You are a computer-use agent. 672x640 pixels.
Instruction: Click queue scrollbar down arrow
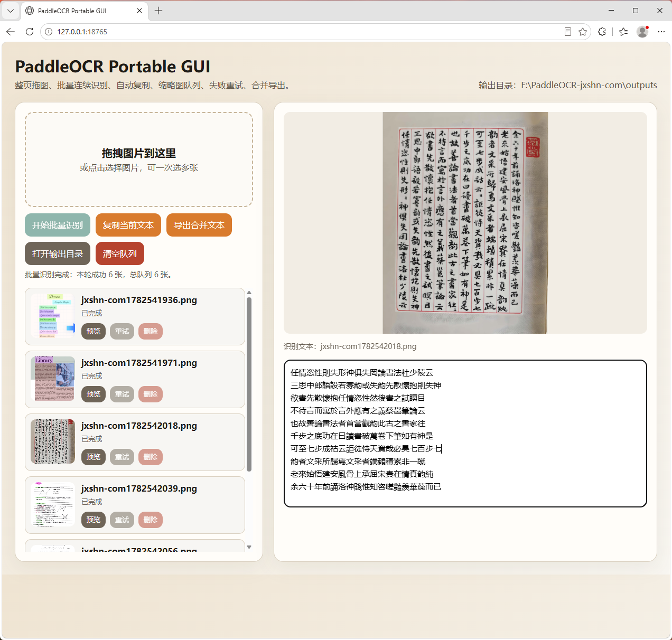point(249,547)
